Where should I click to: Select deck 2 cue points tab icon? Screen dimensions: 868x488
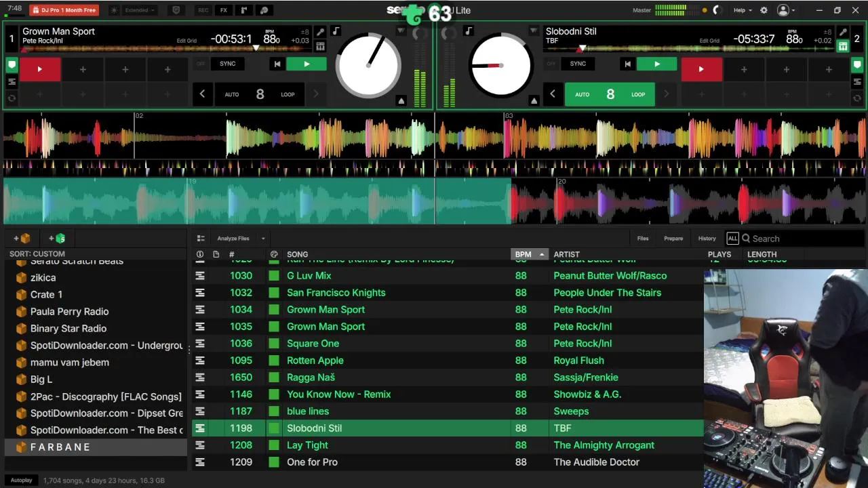(856, 66)
